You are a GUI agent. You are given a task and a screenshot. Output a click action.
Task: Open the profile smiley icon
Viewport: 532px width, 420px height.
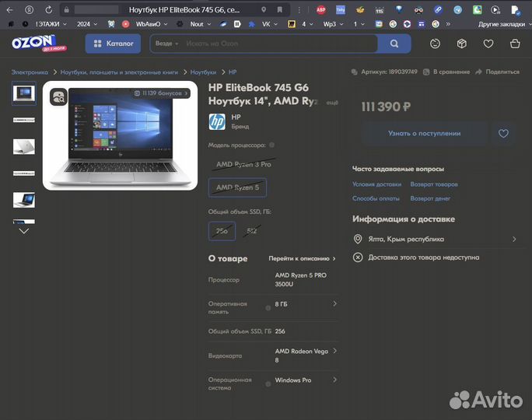point(435,44)
